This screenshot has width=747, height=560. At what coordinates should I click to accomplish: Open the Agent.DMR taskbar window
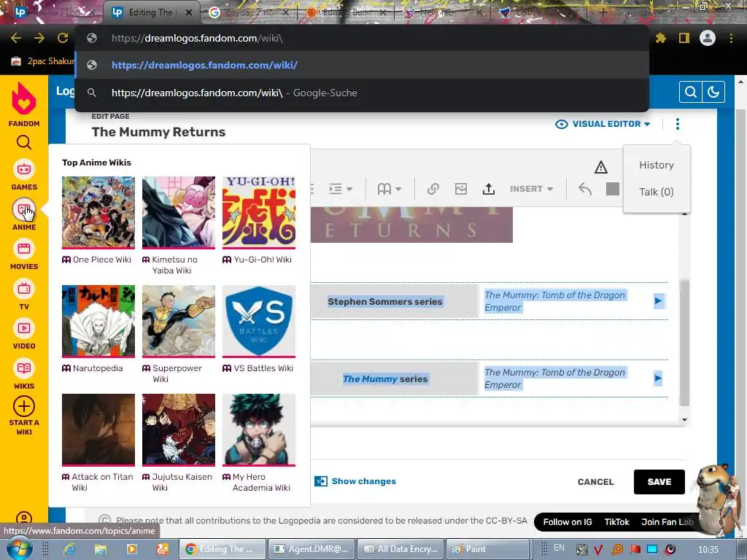tap(312, 549)
